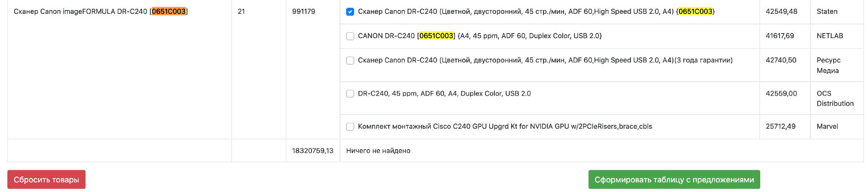The width and height of the screenshot is (868, 192).
Task: Click the 25712,49 Marvel price
Action: point(780,126)
